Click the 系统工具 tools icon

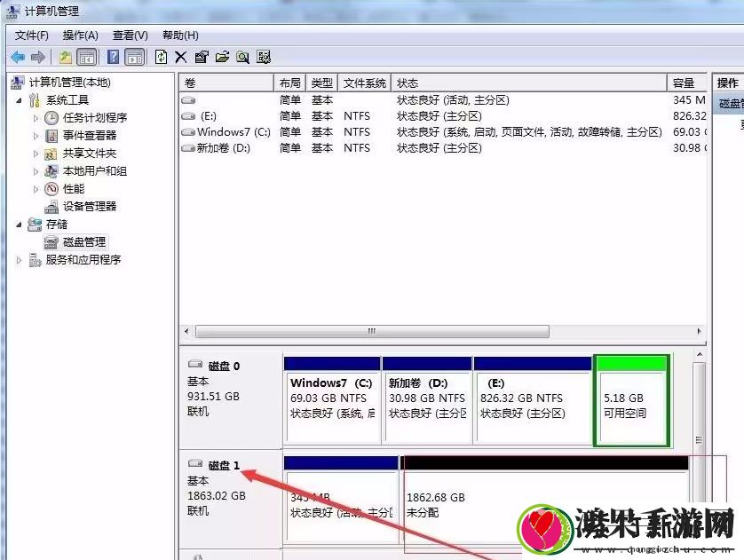tap(35, 100)
